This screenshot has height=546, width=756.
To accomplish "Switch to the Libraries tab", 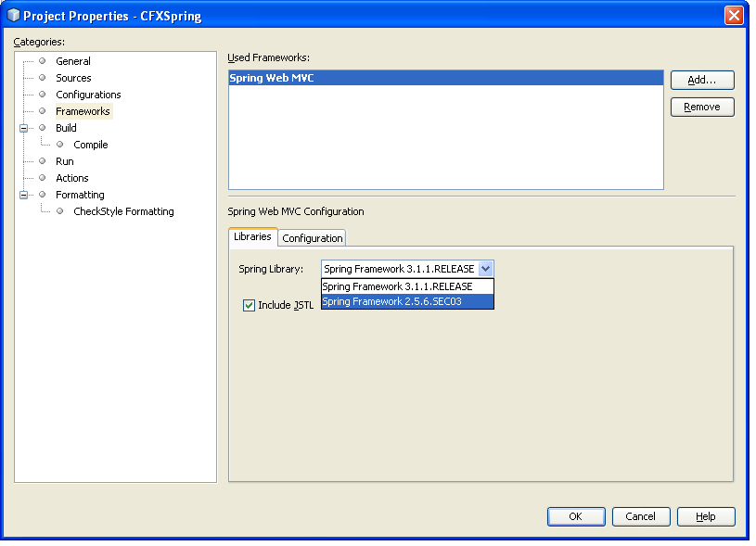I will click(x=252, y=237).
